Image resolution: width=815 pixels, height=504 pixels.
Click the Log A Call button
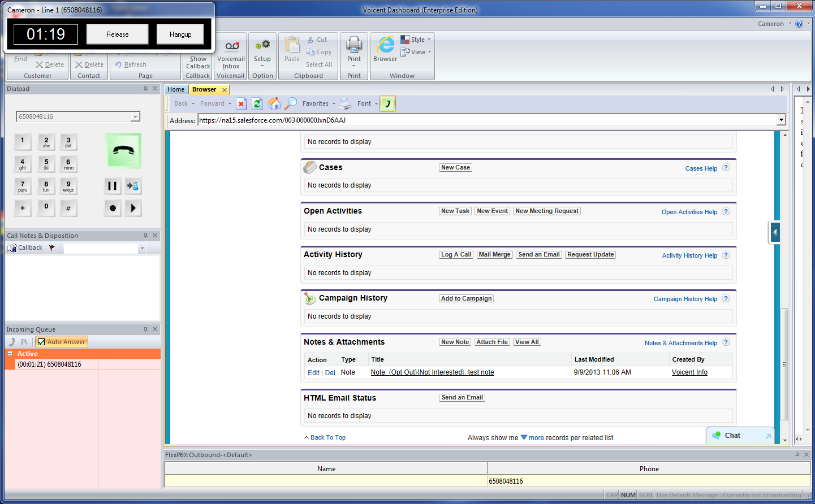click(x=456, y=254)
